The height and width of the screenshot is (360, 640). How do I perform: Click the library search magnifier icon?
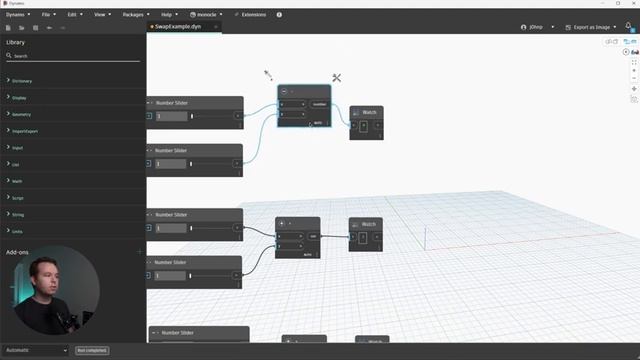click(x=9, y=55)
